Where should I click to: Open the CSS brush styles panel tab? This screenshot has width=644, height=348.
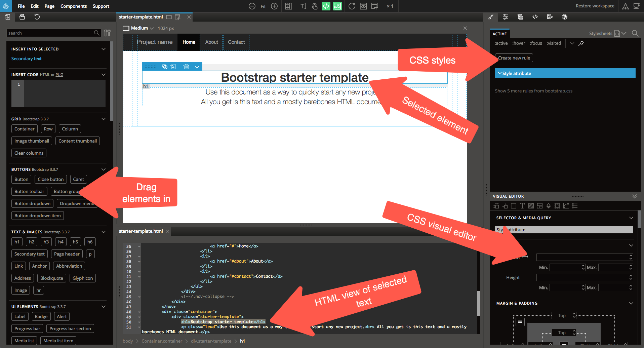491,17
